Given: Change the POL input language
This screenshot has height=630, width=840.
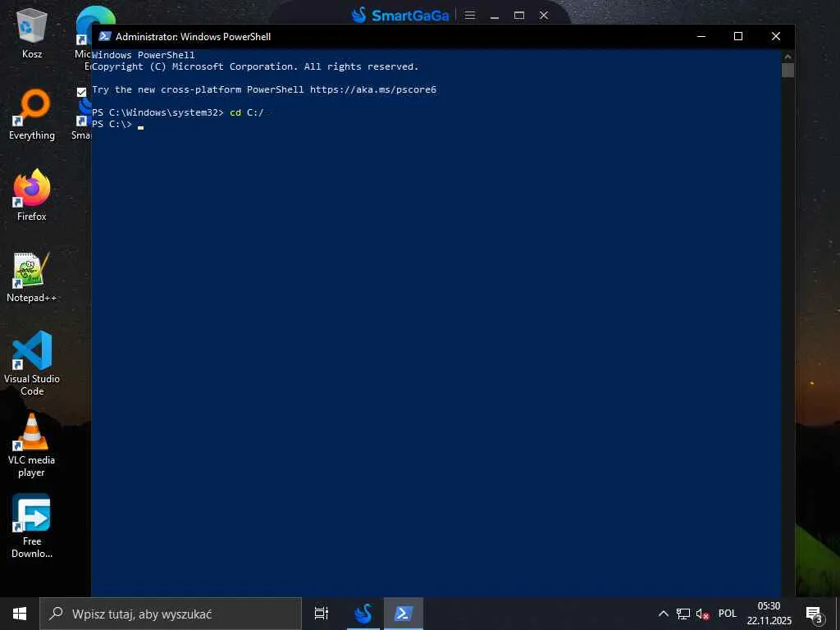Looking at the screenshot, I should pos(728,614).
